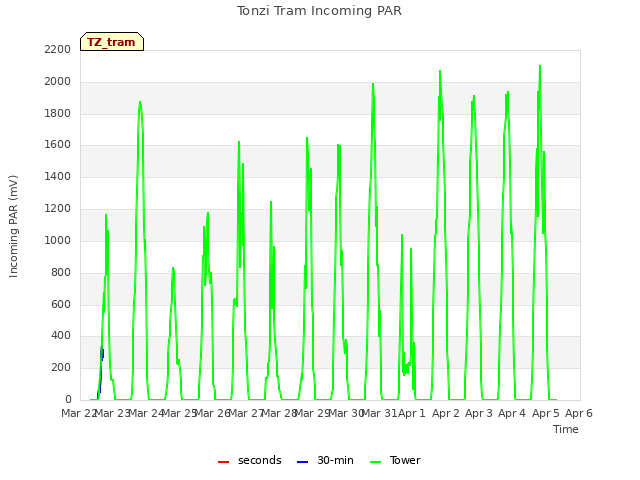The height and width of the screenshot is (480, 640).
Task: Click the Apr 5 x-axis date label
Action: (x=546, y=413)
